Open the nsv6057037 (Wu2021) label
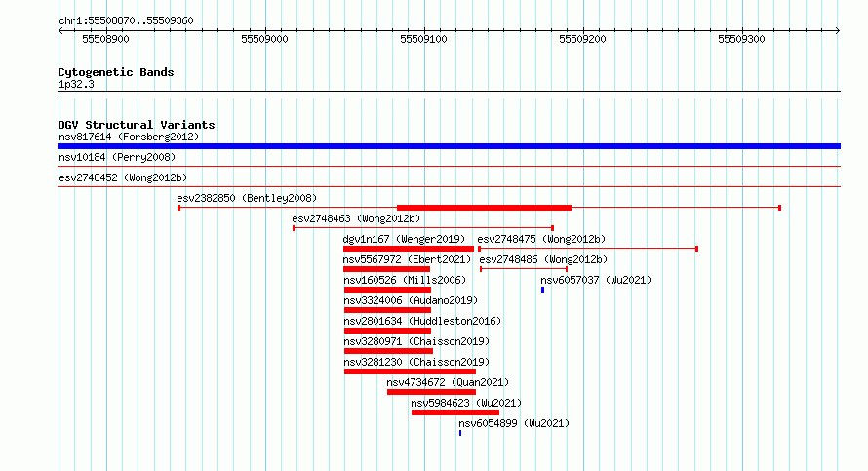 tap(596, 280)
